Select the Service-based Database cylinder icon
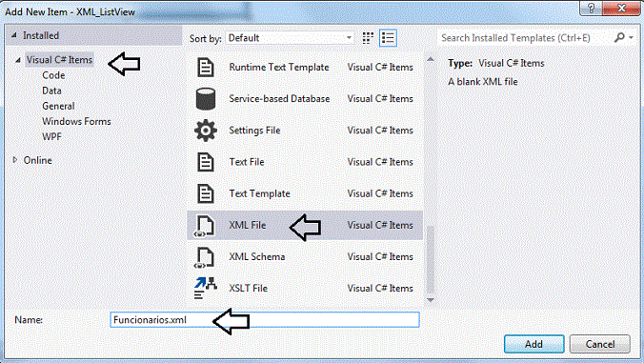Image resolution: width=644 pixels, height=363 pixels. (x=206, y=99)
